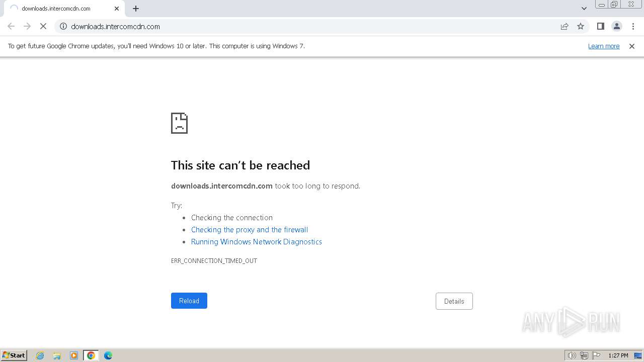
Task: Click the sad page error icon
Action: point(179,123)
